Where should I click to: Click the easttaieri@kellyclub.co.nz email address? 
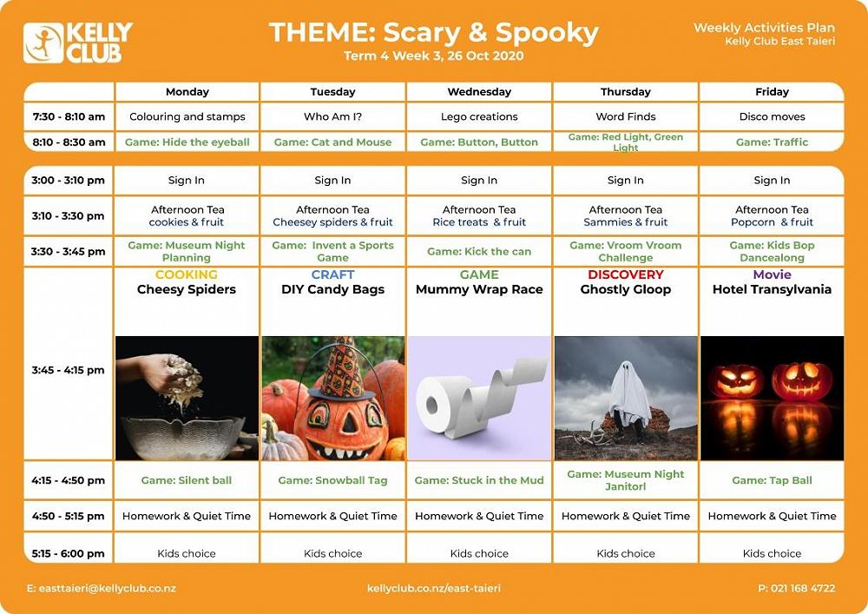tap(102, 588)
